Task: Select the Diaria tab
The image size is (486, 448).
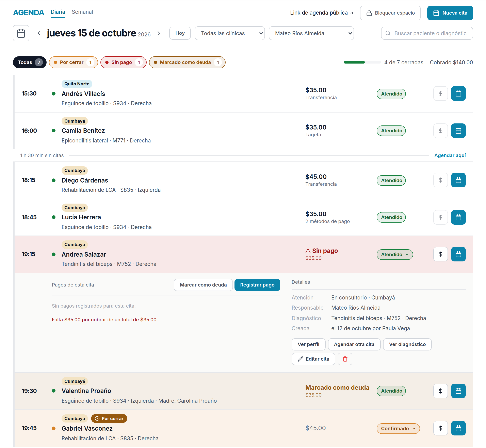Action: click(x=58, y=12)
